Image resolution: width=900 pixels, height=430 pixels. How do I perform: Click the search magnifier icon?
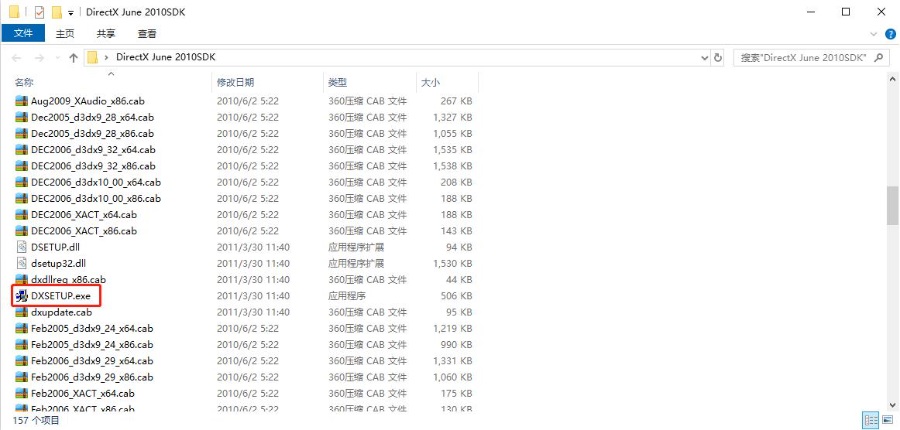click(879, 57)
